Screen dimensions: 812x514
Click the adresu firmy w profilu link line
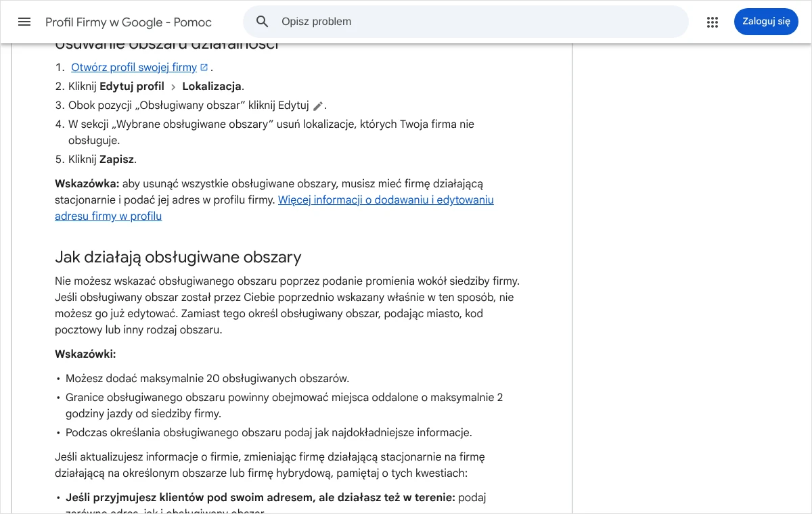(108, 216)
